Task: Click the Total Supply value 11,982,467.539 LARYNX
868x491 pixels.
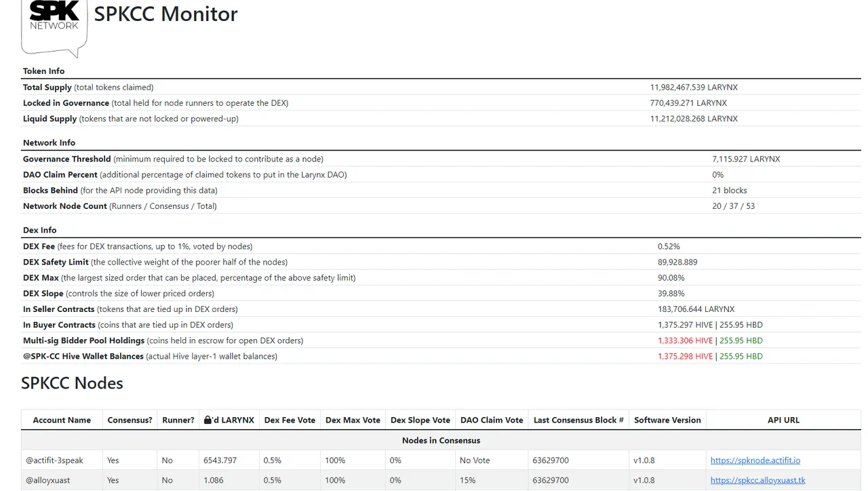Action: 694,87
